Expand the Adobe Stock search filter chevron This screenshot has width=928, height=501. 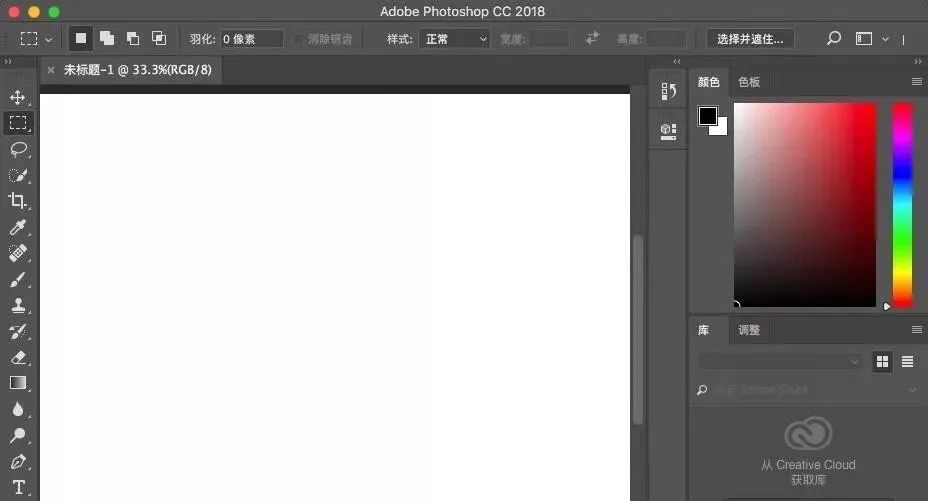[913, 390]
